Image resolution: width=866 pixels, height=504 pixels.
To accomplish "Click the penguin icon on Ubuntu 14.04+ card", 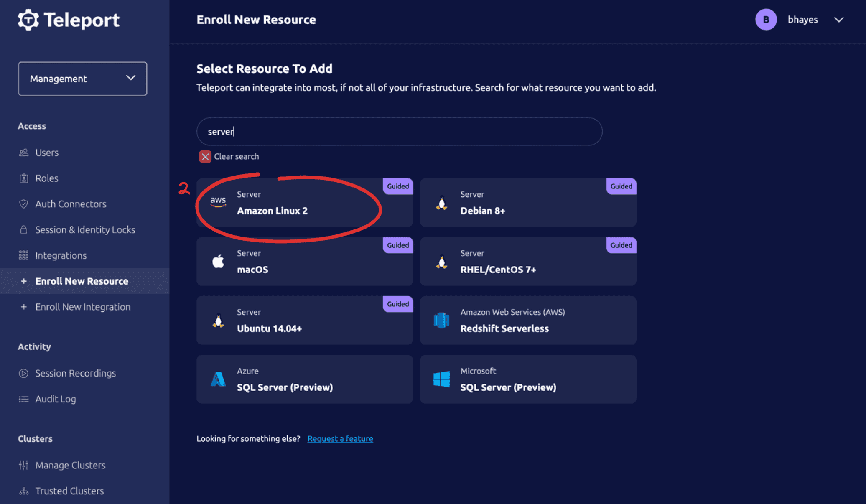I will [x=218, y=321].
